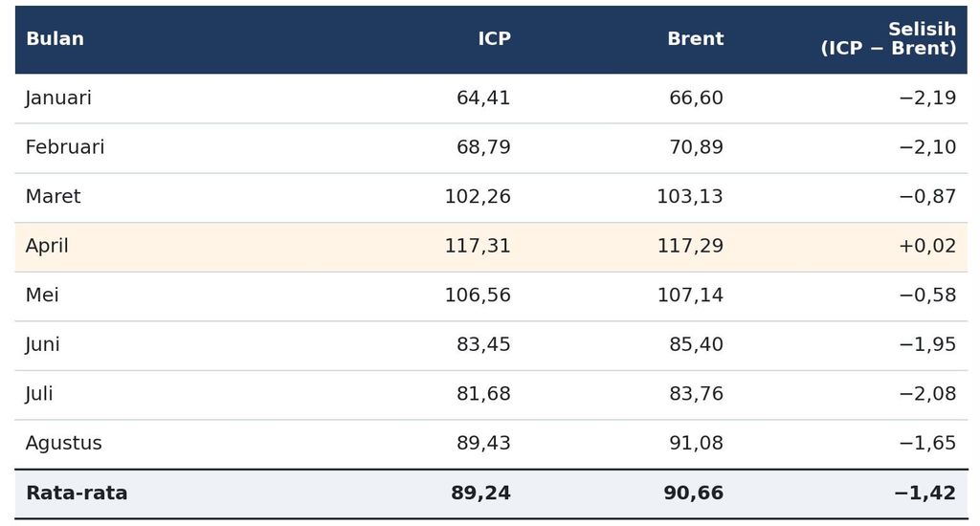
Task: Select the Februari row label
Action: click(65, 147)
